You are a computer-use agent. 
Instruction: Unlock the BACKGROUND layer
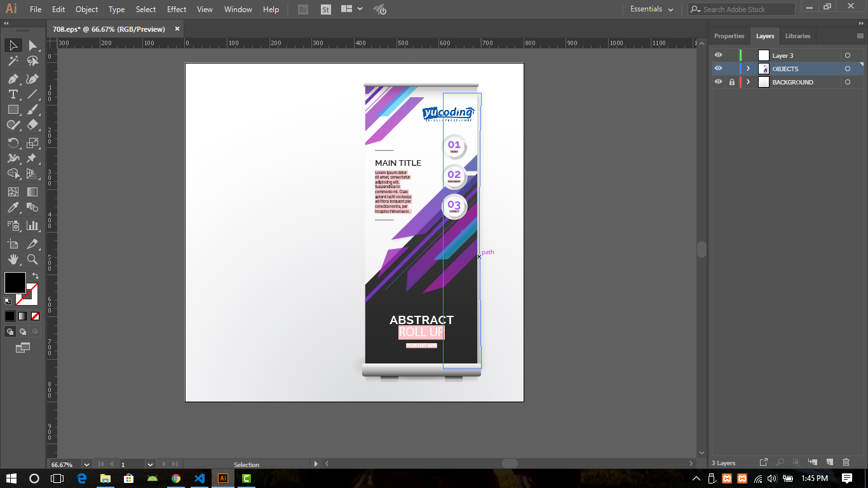pos(732,82)
